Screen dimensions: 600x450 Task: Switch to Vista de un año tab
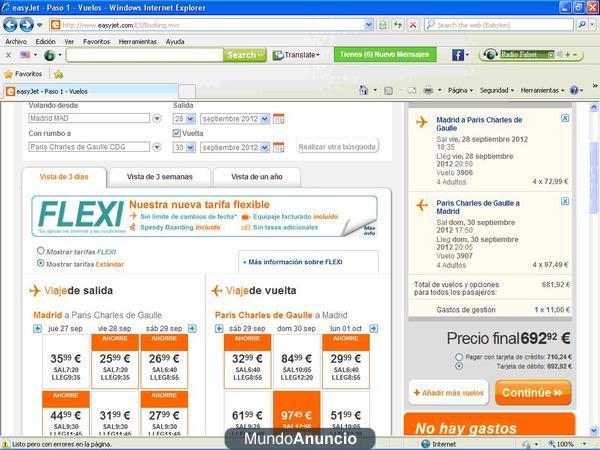click(x=257, y=177)
